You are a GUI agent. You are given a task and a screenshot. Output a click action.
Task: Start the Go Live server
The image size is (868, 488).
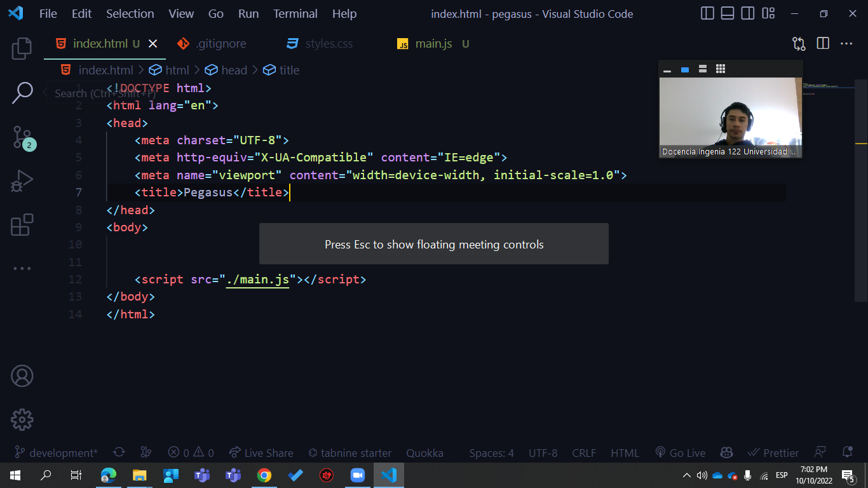[x=680, y=452]
